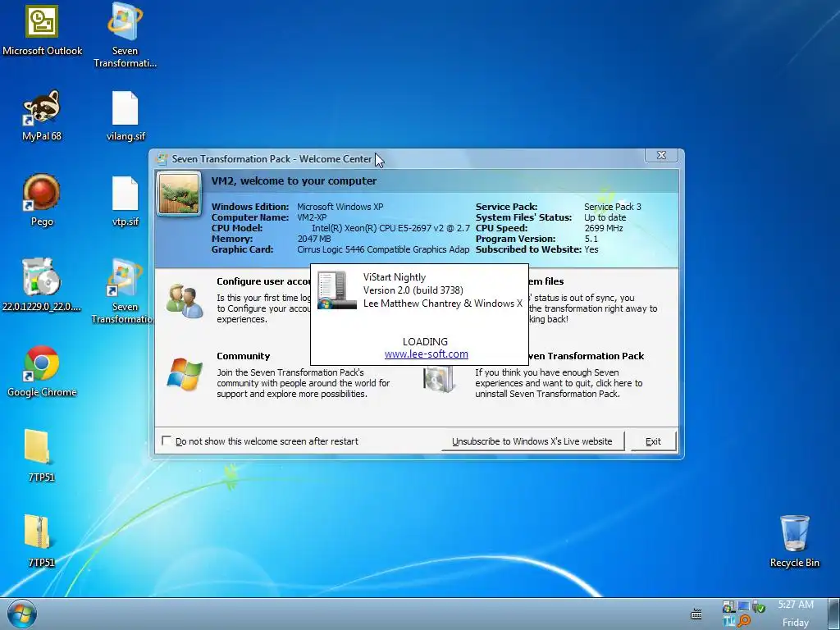This screenshot has width=840, height=630.
Task: Click the blue monitor tray icon
Action: click(743, 606)
